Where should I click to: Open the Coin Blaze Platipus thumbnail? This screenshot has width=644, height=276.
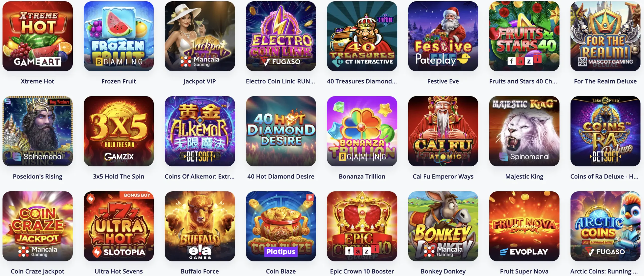(281, 226)
